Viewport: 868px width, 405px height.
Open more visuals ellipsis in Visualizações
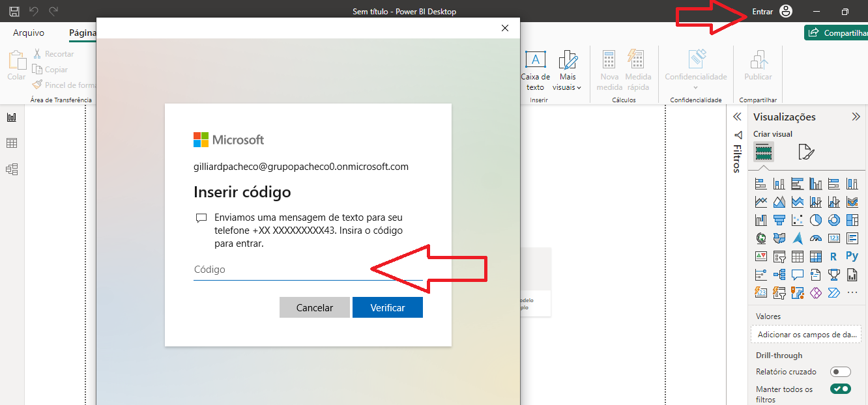852,293
